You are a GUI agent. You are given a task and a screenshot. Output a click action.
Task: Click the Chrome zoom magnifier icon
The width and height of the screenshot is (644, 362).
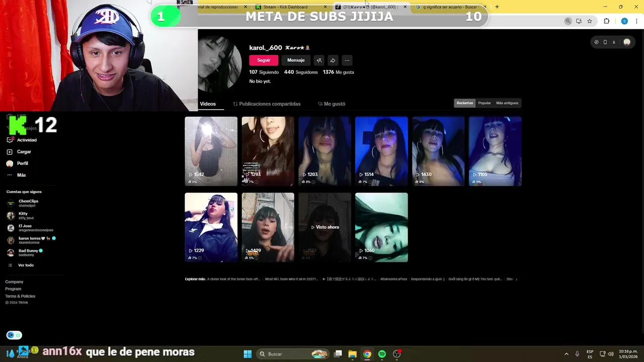(568, 21)
